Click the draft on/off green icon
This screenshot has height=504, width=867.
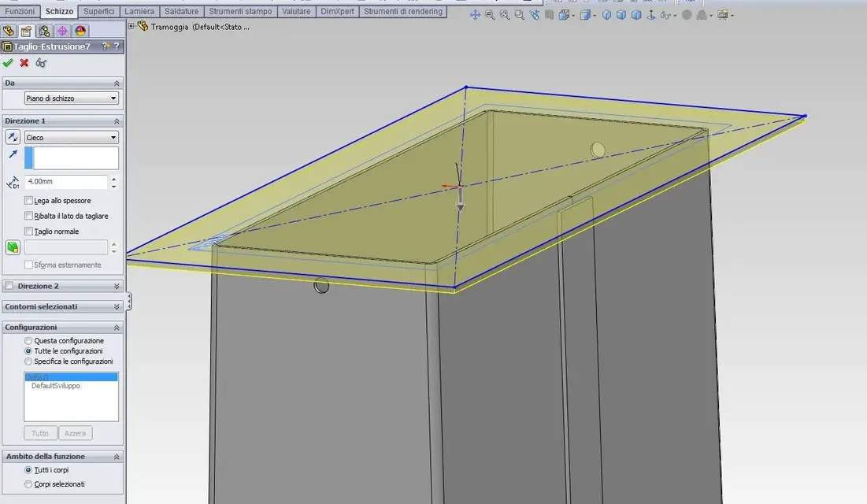[x=13, y=247]
